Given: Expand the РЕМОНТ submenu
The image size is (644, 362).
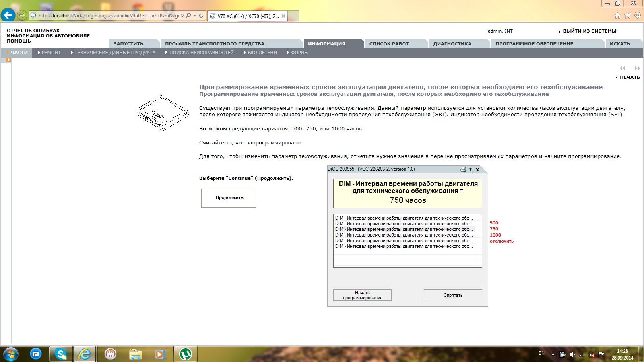Looking at the screenshot, I should pos(49,53).
